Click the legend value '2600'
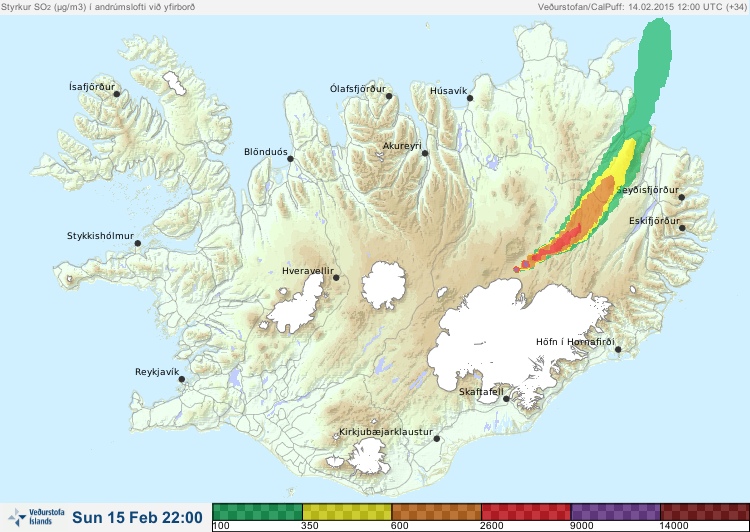The image size is (750, 532). (x=492, y=526)
